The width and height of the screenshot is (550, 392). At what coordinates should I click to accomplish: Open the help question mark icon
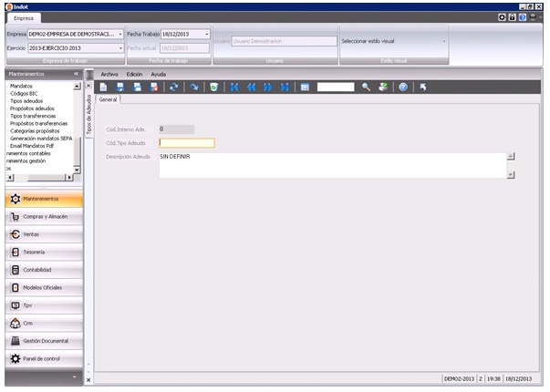pos(402,87)
